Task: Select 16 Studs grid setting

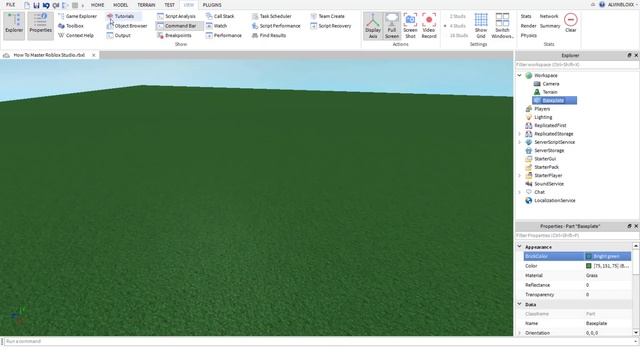Action: (458, 36)
